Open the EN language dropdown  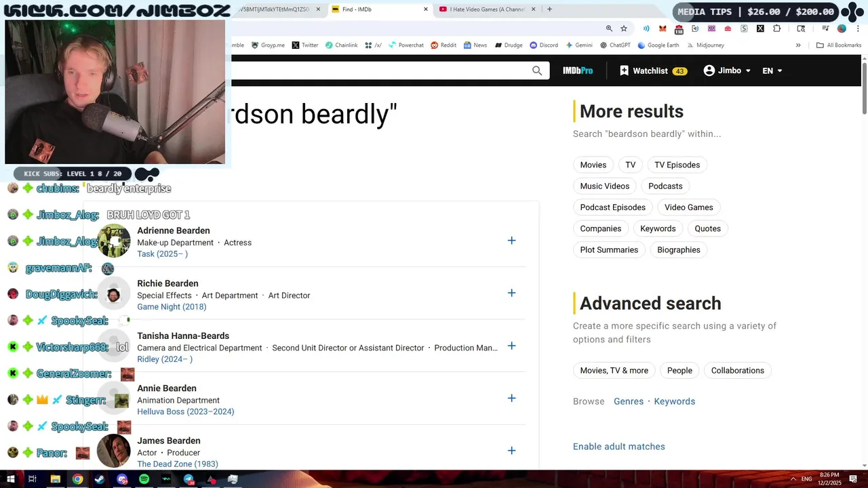pyautogui.click(x=772, y=70)
